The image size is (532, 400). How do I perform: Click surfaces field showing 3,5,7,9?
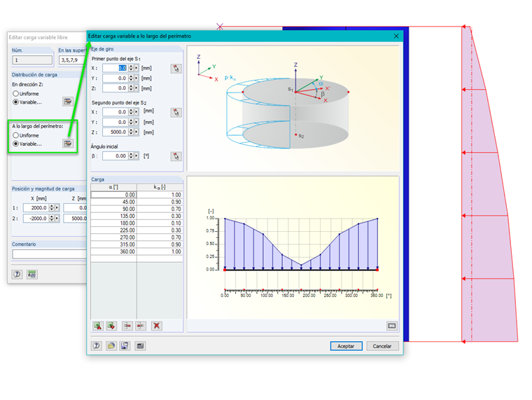[x=73, y=60]
